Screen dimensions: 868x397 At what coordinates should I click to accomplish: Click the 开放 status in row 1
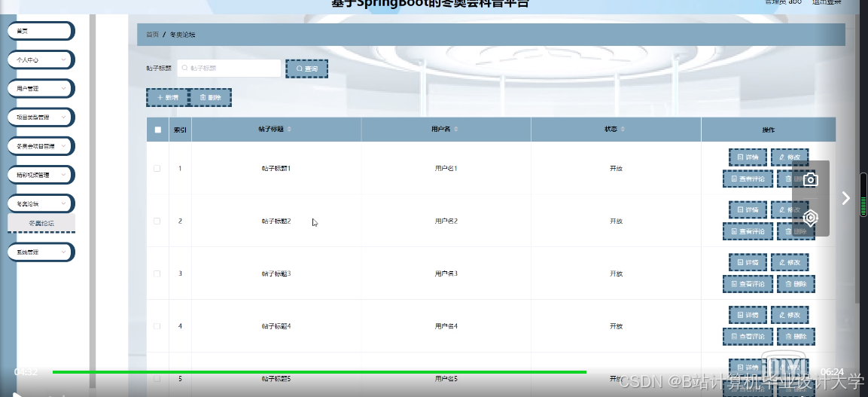(x=616, y=168)
